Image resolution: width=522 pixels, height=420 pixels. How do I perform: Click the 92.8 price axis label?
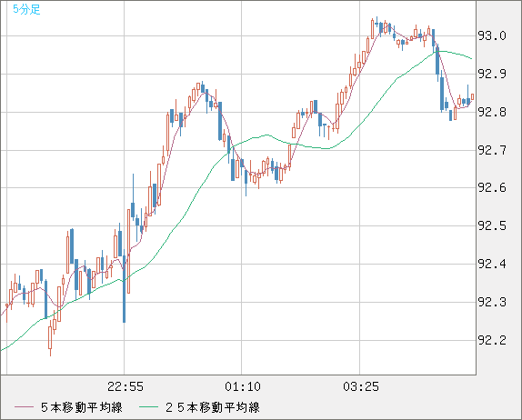pyautogui.click(x=492, y=112)
